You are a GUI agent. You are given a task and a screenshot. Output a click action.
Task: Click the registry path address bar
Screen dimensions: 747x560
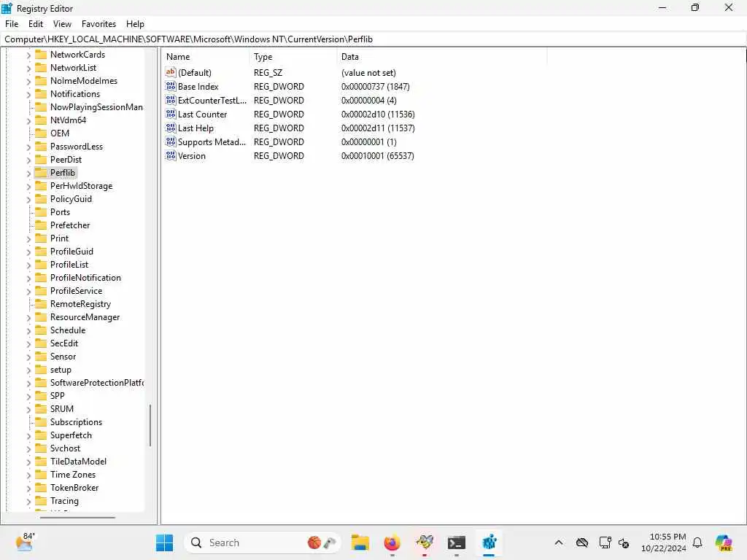click(x=373, y=39)
